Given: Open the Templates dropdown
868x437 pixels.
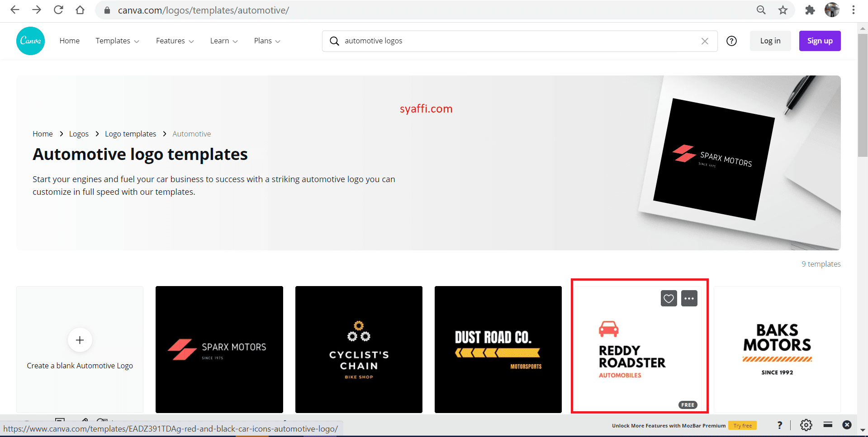Looking at the screenshot, I should (x=117, y=41).
